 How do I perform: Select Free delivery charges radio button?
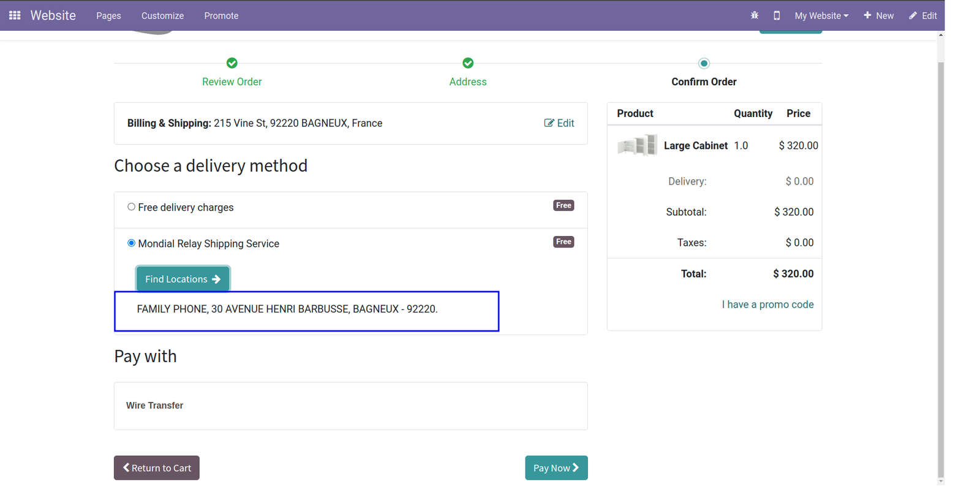point(131,207)
